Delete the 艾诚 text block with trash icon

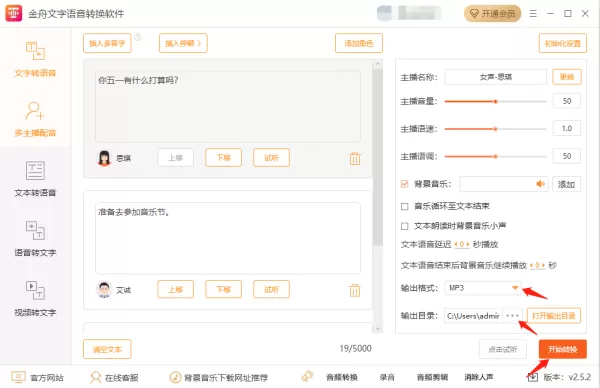(355, 290)
